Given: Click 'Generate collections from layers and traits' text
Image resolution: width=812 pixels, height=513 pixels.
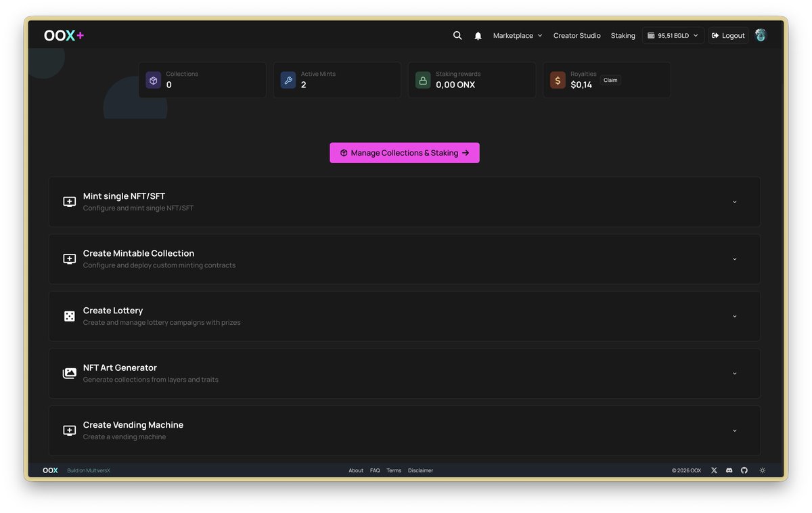Looking at the screenshot, I should (151, 380).
